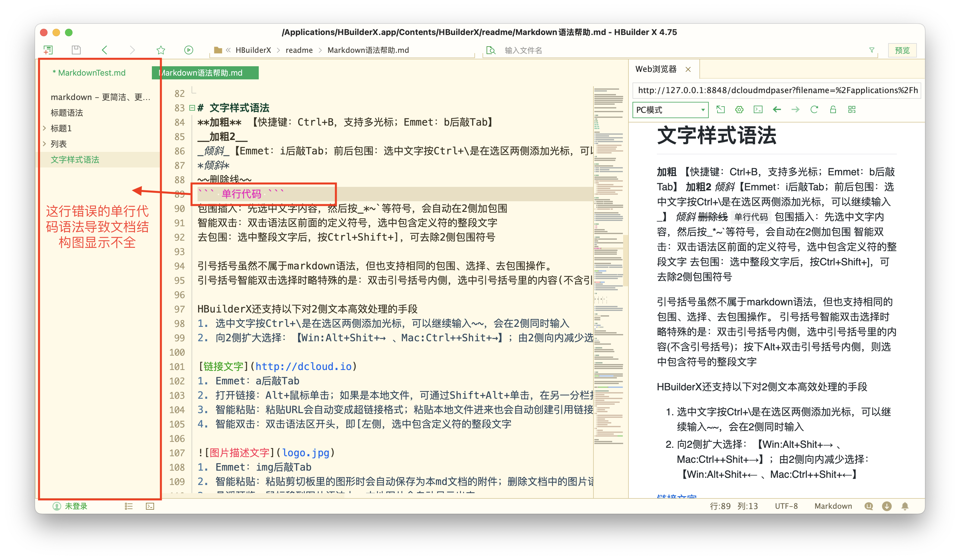
Task: Click the breadcrumb collapse double chevron
Action: [228, 50]
